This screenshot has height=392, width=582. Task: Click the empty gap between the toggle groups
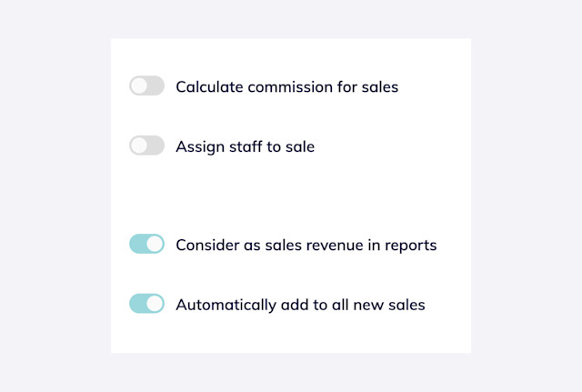click(x=291, y=195)
